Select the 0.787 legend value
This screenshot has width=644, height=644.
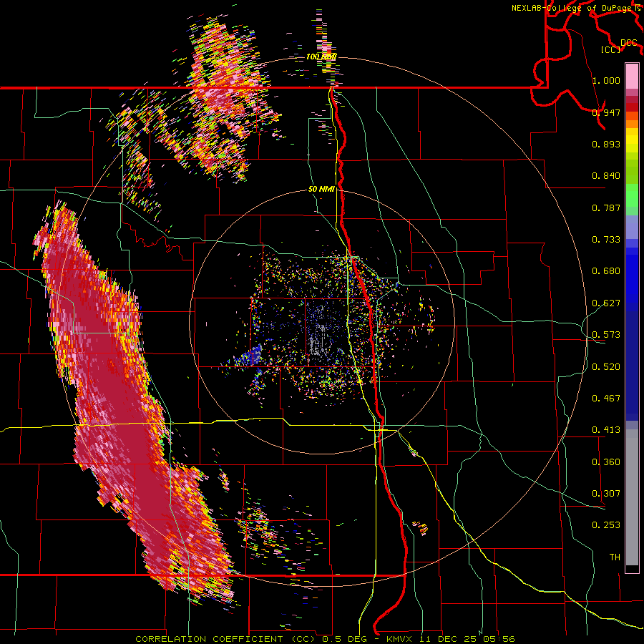[606, 208]
